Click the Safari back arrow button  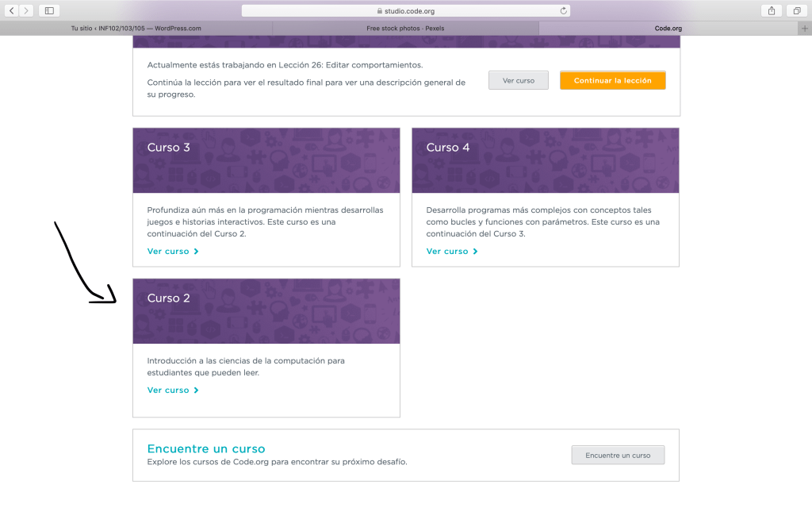click(x=12, y=10)
